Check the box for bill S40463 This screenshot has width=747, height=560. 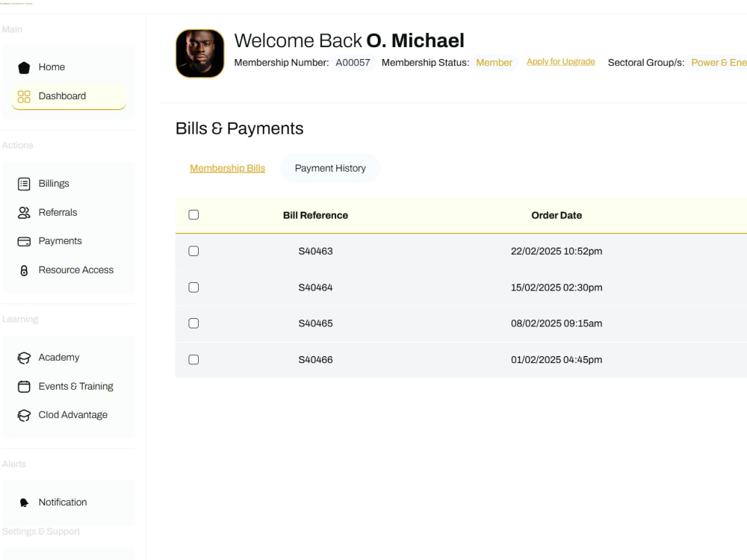click(x=193, y=251)
